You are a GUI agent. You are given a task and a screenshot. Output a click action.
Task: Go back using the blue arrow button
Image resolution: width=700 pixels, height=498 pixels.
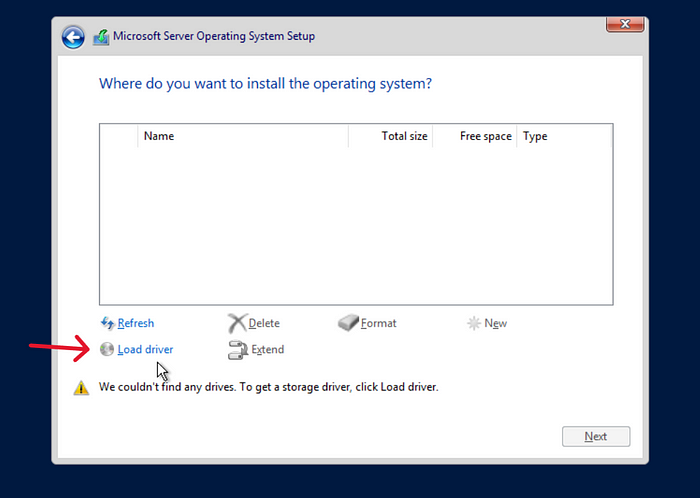[x=73, y=37]
